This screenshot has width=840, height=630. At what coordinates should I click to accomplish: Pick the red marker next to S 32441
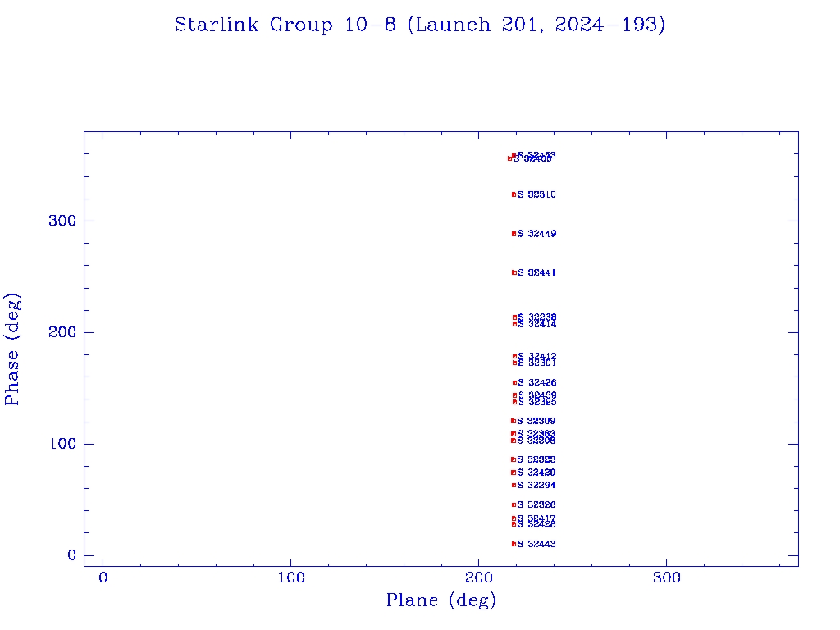tap(514, 272)
